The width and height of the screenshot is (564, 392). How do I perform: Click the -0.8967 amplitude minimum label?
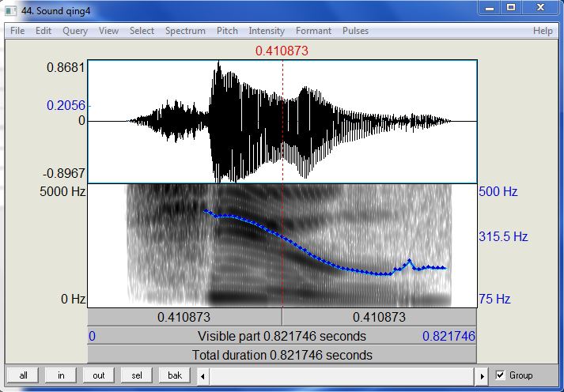pos(64,174)
